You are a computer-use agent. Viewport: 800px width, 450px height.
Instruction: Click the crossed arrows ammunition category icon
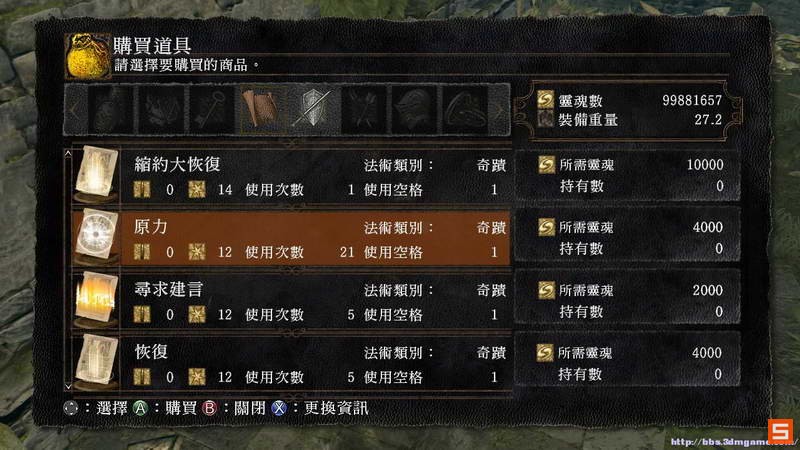coord(363,109)
